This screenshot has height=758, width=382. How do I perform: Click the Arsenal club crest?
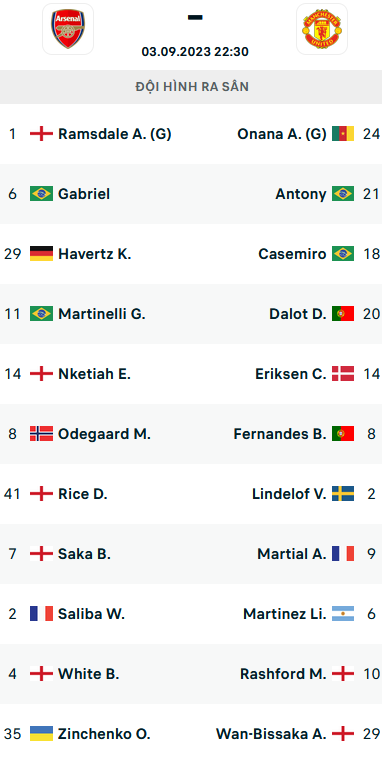(x=68, y=29)
